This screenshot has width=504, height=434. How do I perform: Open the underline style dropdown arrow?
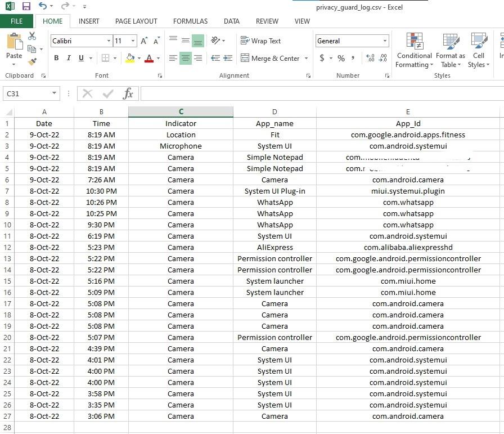tap(91, 58)
